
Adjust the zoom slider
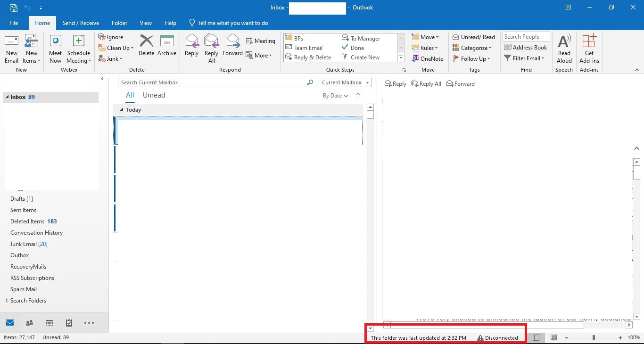[594, 338]
